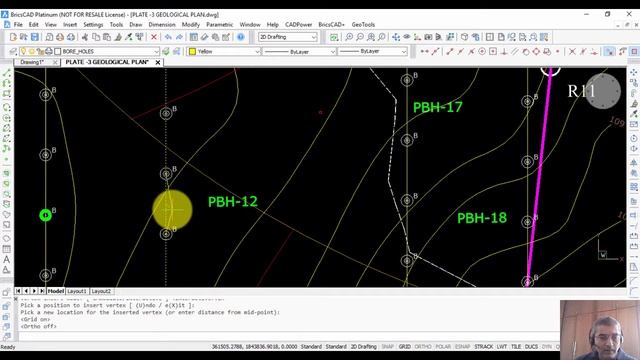Image resolution: width=640 pixels, height=360 pixels.
Task: Click the Save (floppy disk) icon
Action: point(35,37)
